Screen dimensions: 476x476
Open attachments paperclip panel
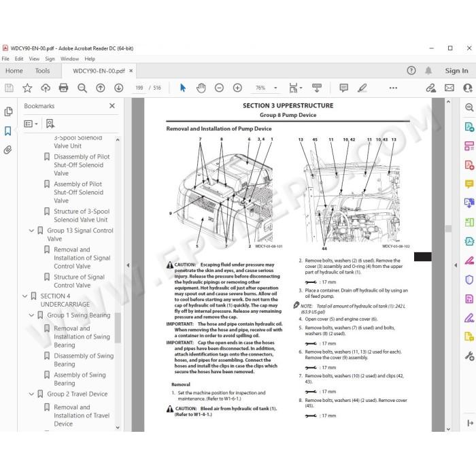point(8,150)
